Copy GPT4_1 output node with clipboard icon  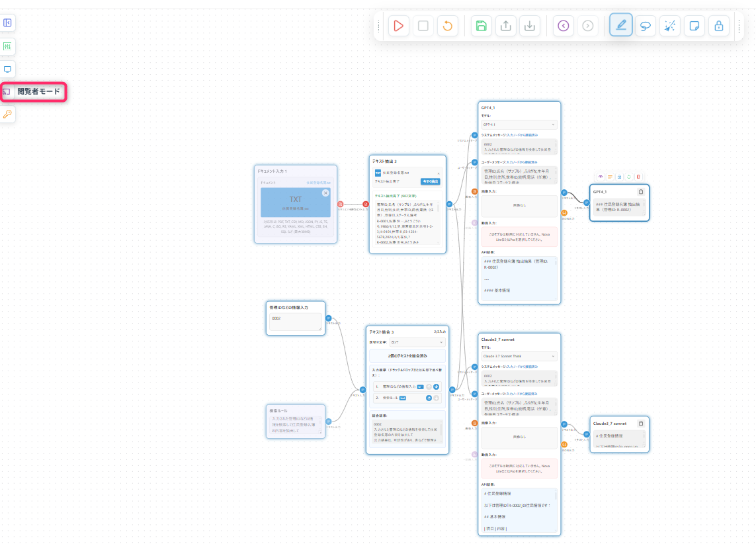click(x=641, y=191)
